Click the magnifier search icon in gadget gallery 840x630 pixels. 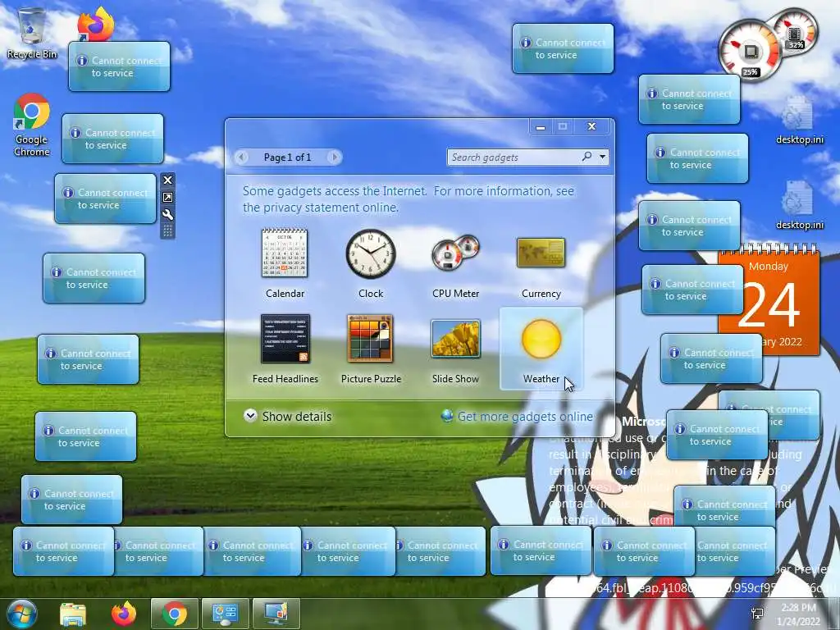coord(587,157)
